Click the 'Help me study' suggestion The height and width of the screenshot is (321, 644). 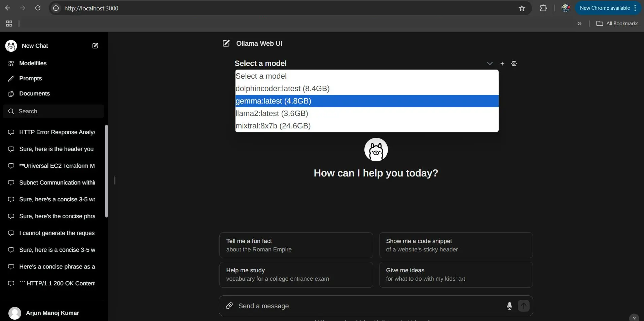pyautogui.click(x=296, y=275)
